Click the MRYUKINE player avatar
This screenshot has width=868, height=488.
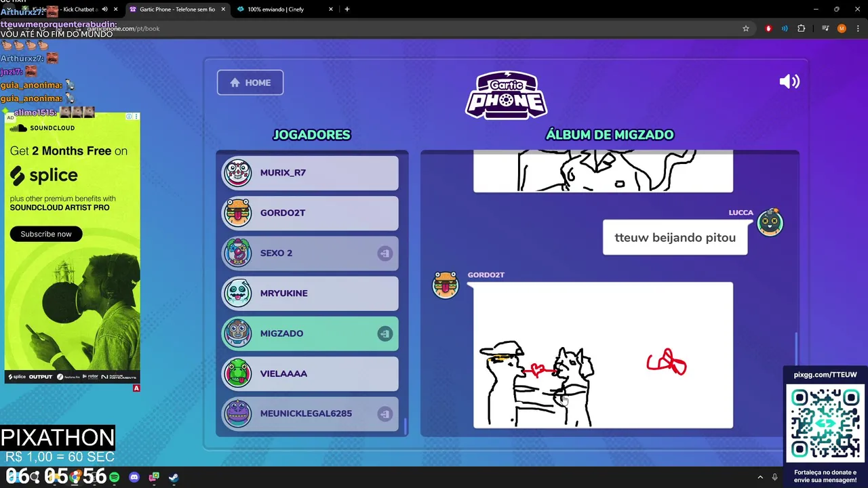[x=238, y=293]
